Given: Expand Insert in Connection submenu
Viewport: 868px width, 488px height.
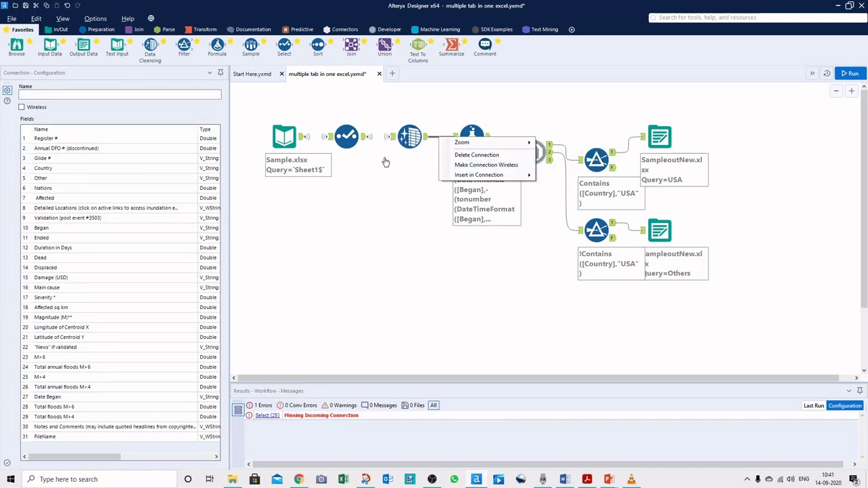Looking at the screenshot, I should 486,175.
